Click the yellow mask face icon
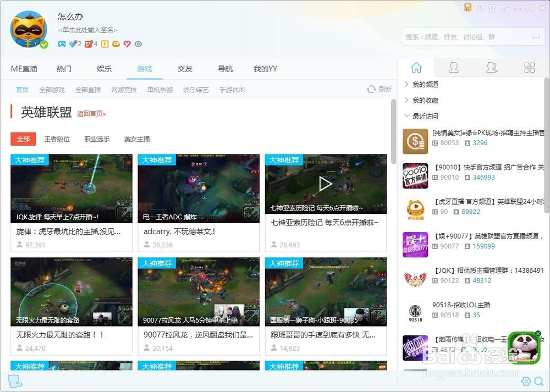Image resolution: width=550 pixels, height=392 pixels. coord(116,44)
